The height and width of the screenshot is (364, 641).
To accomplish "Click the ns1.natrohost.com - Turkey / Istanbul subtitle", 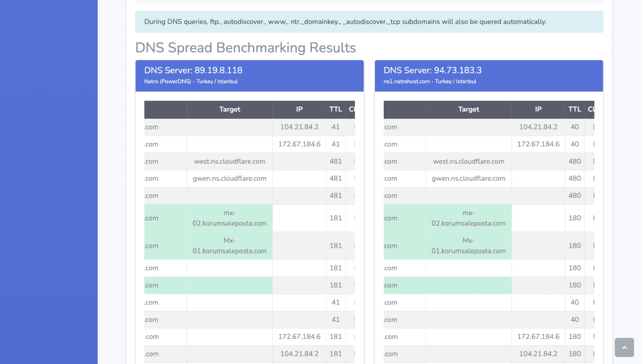I will click(430, 81).
